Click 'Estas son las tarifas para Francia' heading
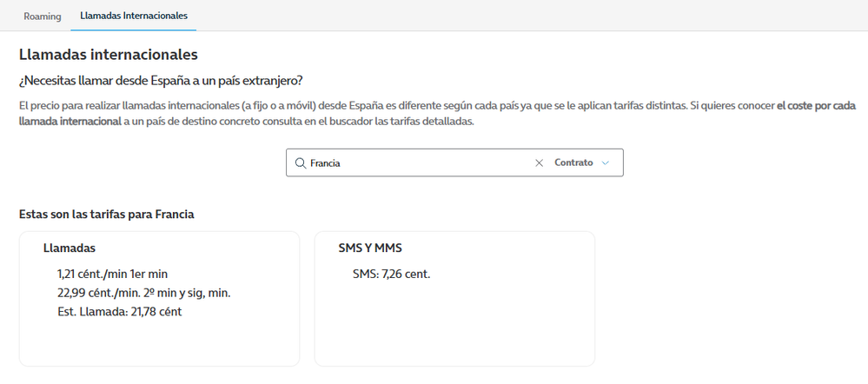 coord(106,214)
